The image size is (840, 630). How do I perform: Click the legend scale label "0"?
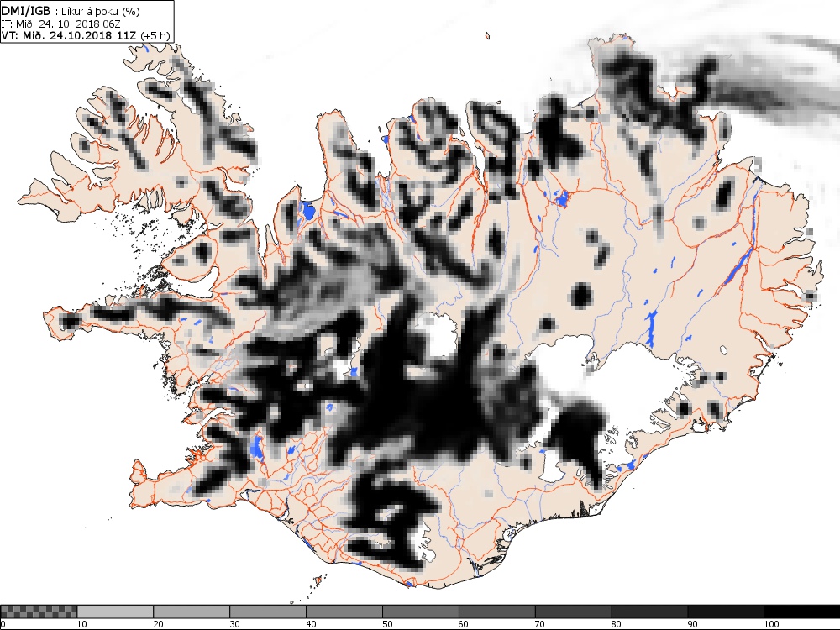click(x=3, y=624)
